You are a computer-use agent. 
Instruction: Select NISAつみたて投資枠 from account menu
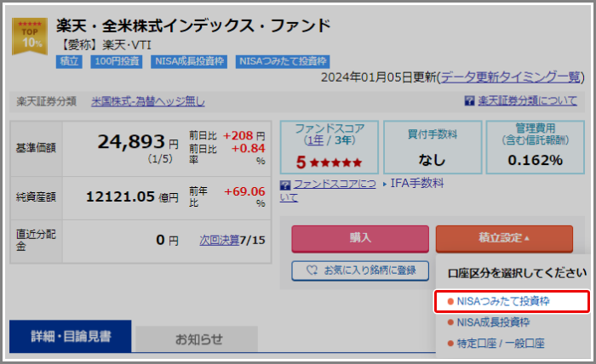pos(512,301)
